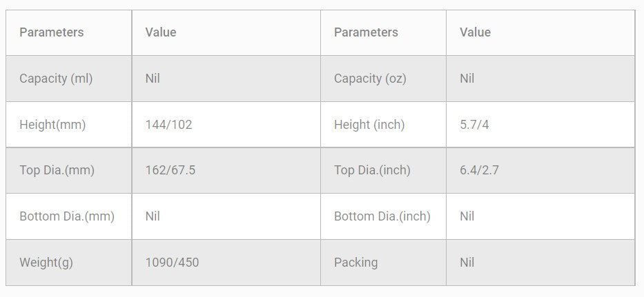Click the Top Dia.(inch) label
The image size is (644, 297).
point(372,170)
